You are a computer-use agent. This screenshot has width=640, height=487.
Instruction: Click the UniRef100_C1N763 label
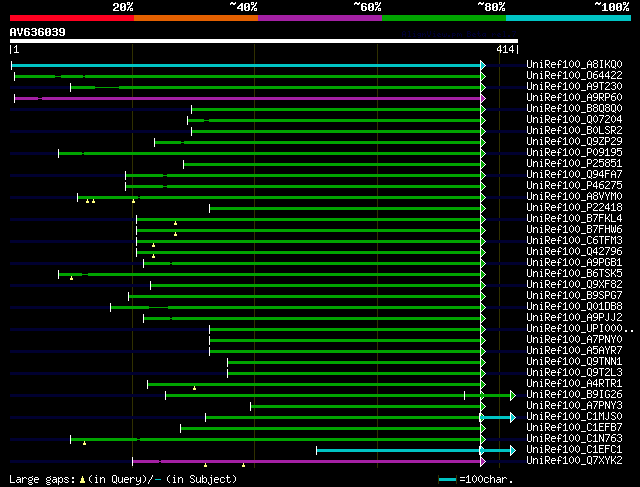574,439
